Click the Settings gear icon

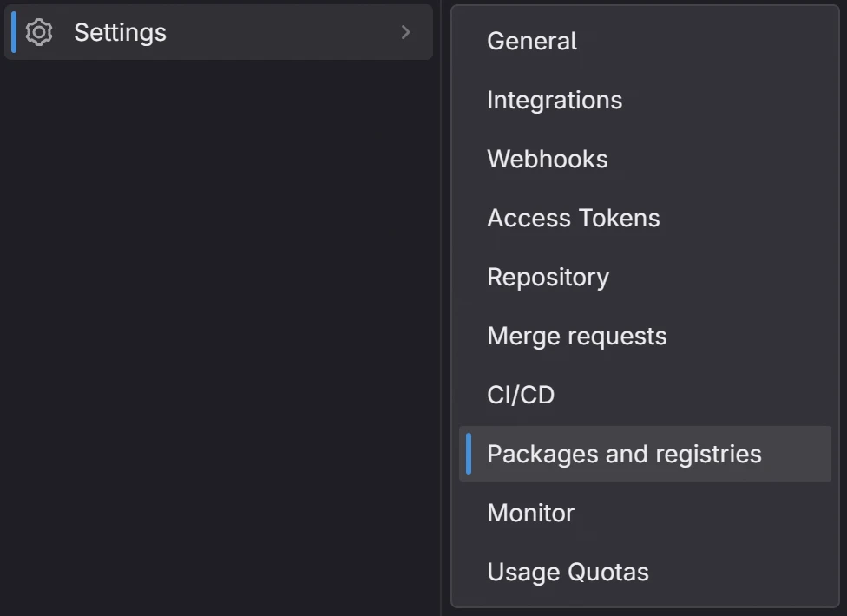coord(39,32)
